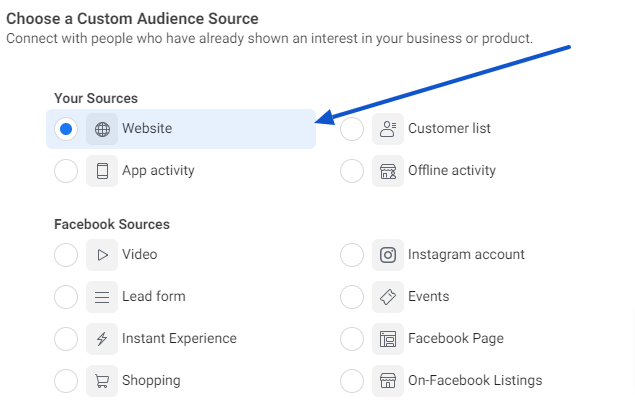Choose the Offline activity radio option
Viewport: 635px width, 412px height.
[x=352, y=171]
